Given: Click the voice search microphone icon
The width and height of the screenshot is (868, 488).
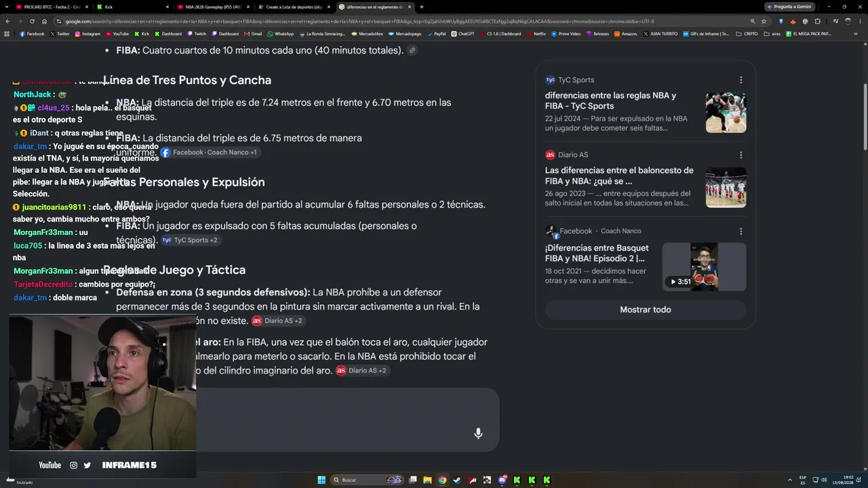Looking at the screenshot, I should [478, 433].
